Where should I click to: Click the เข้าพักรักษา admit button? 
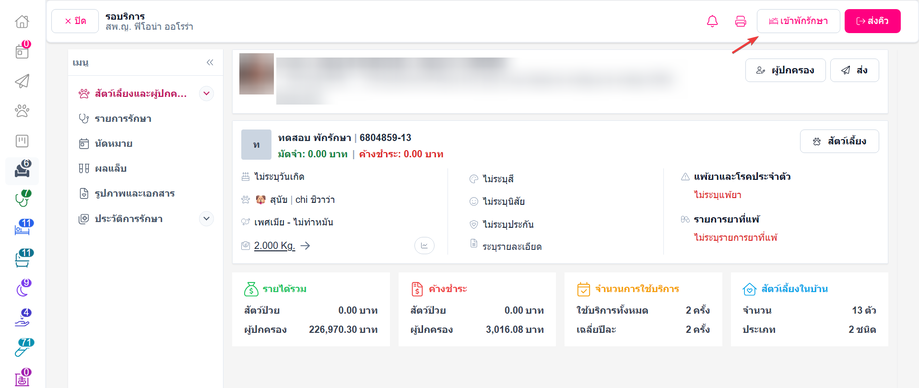pos(798,21)
